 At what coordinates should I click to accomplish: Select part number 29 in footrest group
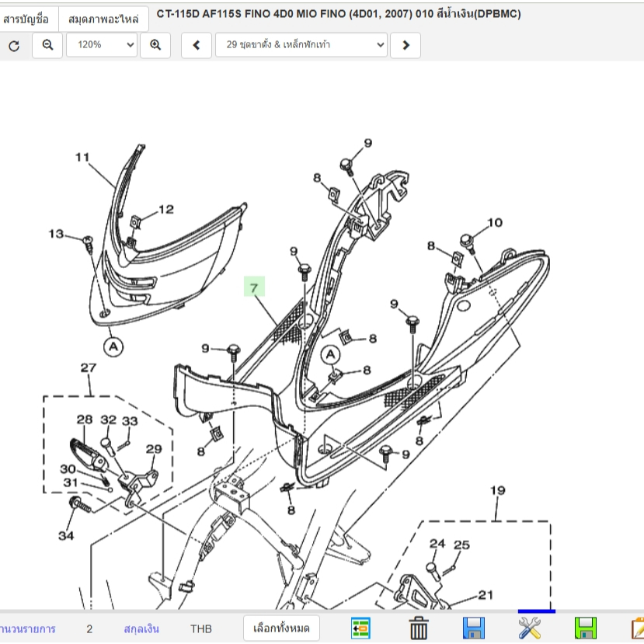tap(154, 449)
